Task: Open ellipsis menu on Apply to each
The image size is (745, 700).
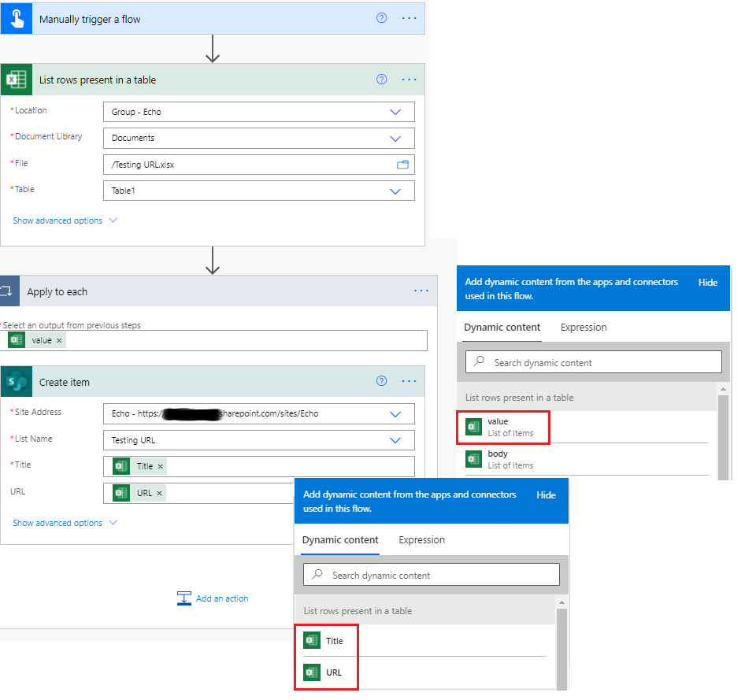Action: (421, 291)
